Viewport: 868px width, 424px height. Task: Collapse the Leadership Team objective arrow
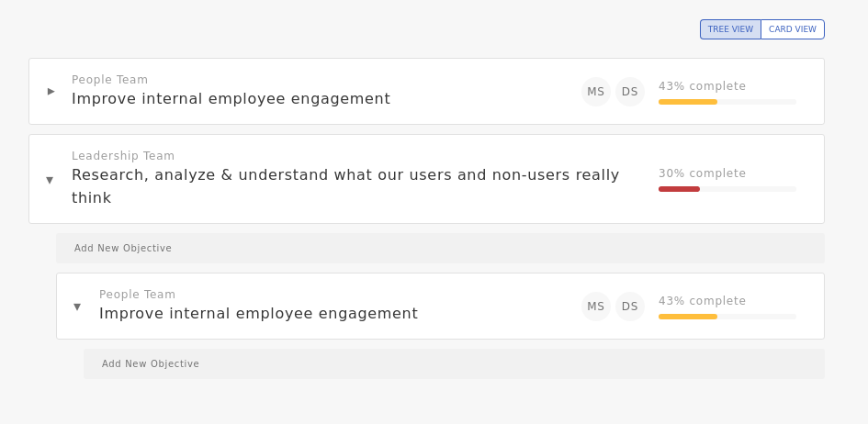[50, 180]
